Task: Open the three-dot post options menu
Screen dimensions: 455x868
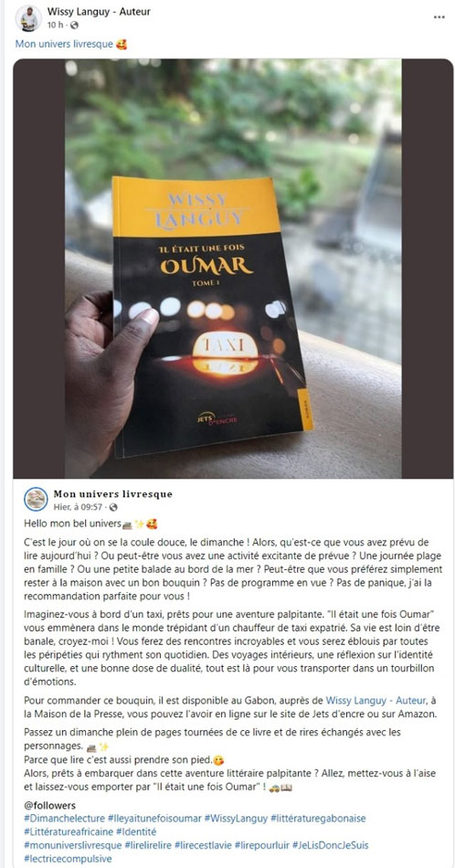Action: pos(439,17)
